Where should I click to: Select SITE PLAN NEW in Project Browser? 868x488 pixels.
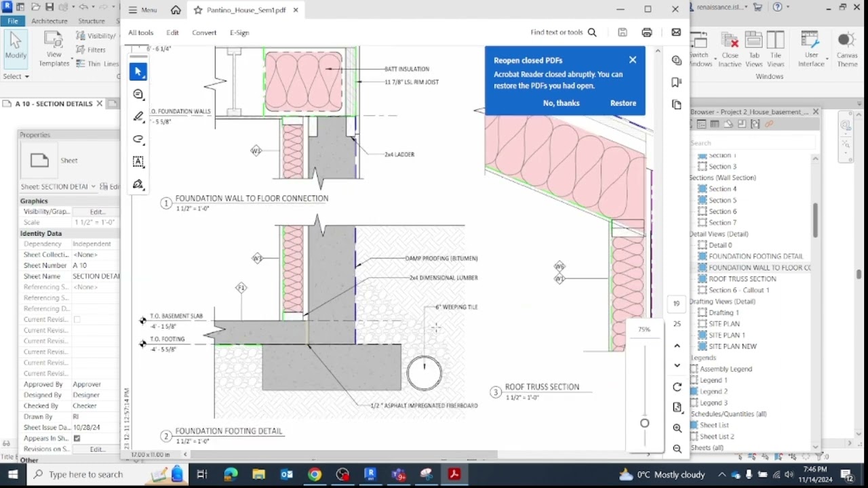(732, 346)
